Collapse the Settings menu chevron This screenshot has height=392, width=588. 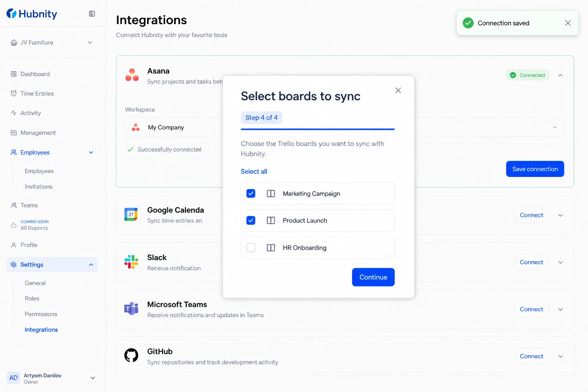coord(91,265)
